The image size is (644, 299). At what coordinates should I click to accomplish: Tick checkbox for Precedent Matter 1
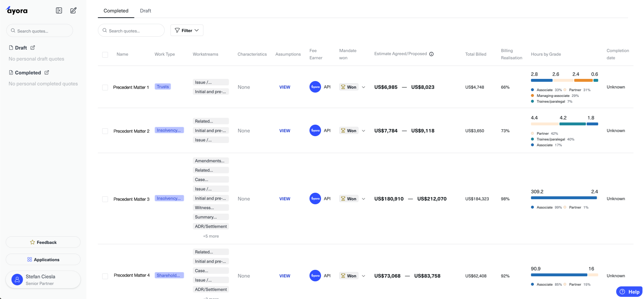tap(105, 88)
